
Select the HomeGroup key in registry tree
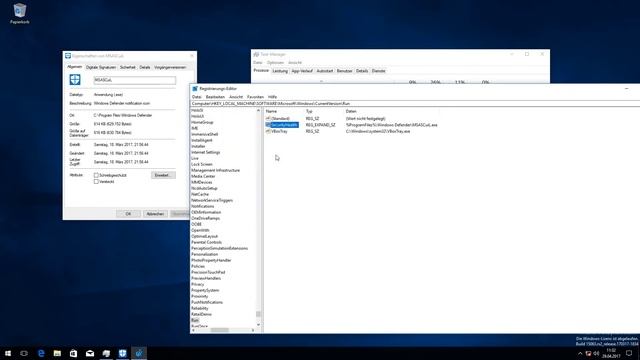pos(202,122)
